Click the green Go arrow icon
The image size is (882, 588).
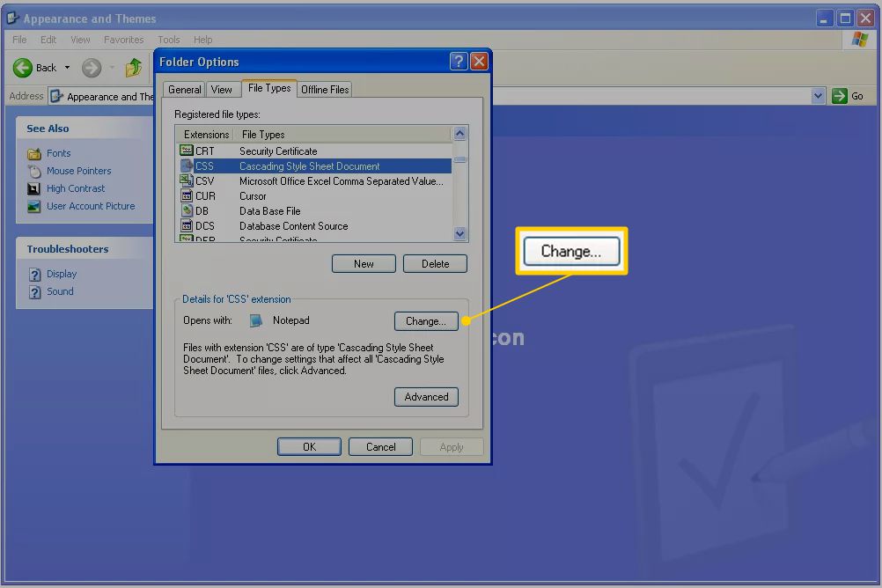coord(839,96)
